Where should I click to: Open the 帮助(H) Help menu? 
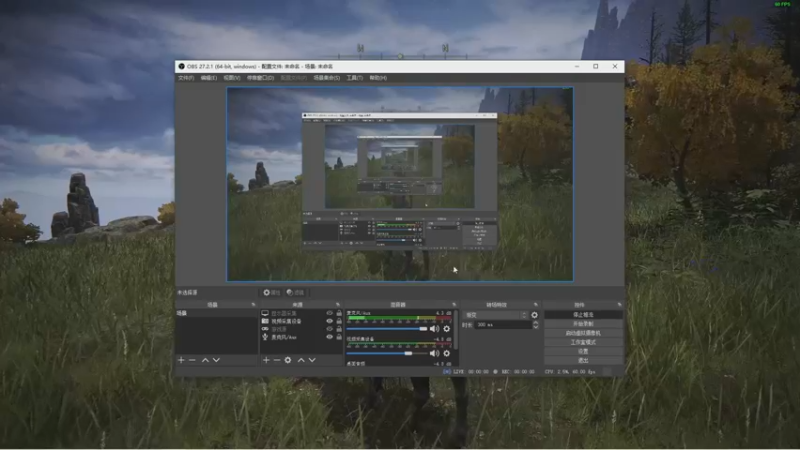[x=378, y=78]
